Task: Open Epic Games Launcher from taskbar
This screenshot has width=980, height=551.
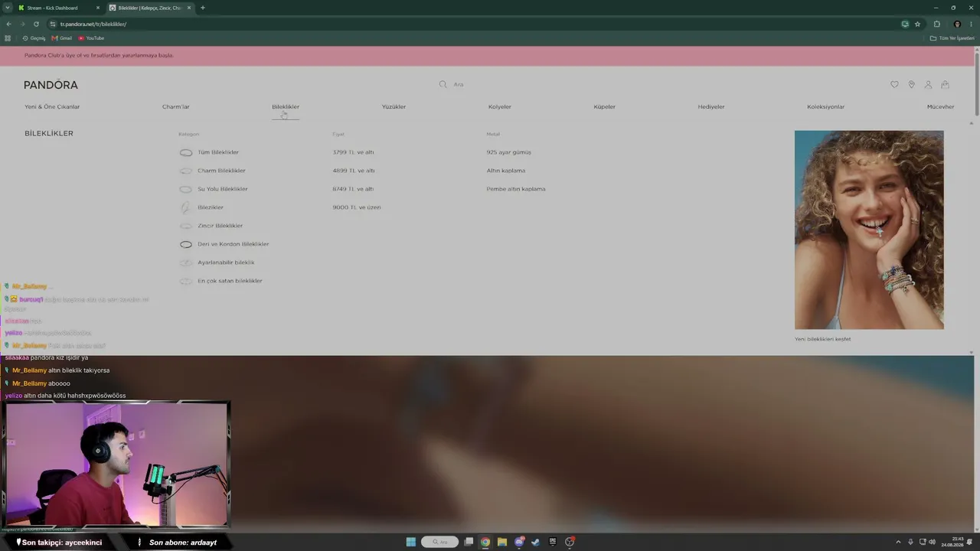Action: point(553,542)
